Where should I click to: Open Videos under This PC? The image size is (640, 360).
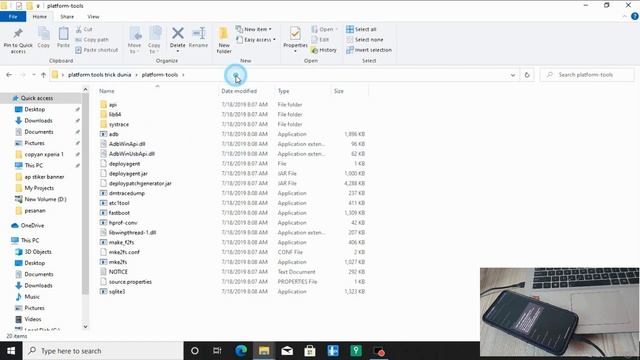point(33,319)
